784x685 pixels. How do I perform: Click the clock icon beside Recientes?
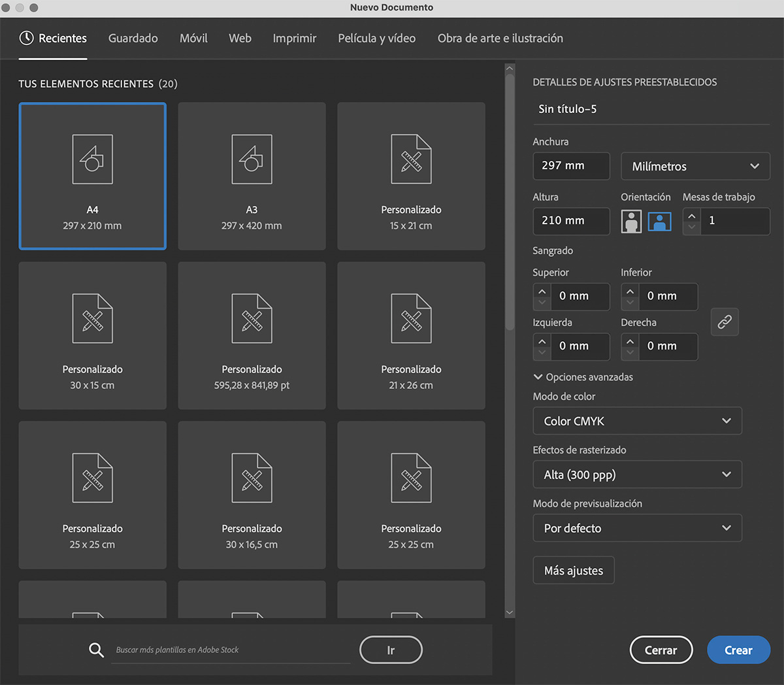tap(26, 38)
